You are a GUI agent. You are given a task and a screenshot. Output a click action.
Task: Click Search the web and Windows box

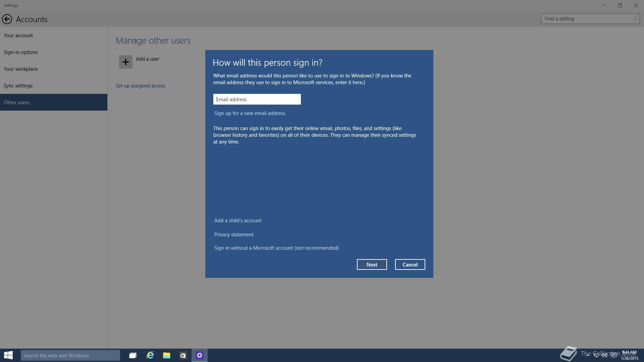[x=70, y=355]
